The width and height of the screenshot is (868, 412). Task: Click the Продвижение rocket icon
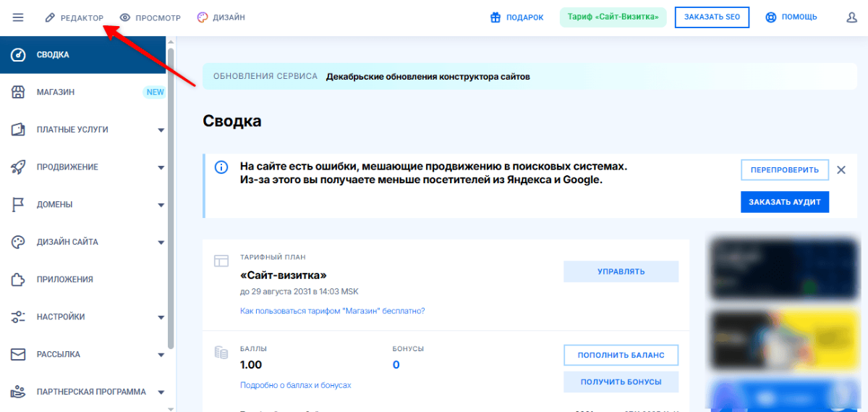[19, 167]
